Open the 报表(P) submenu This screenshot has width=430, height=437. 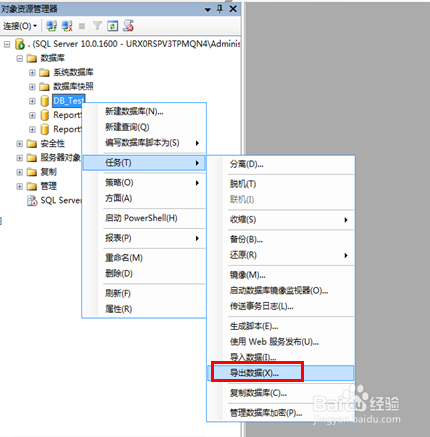coord(144,238)
